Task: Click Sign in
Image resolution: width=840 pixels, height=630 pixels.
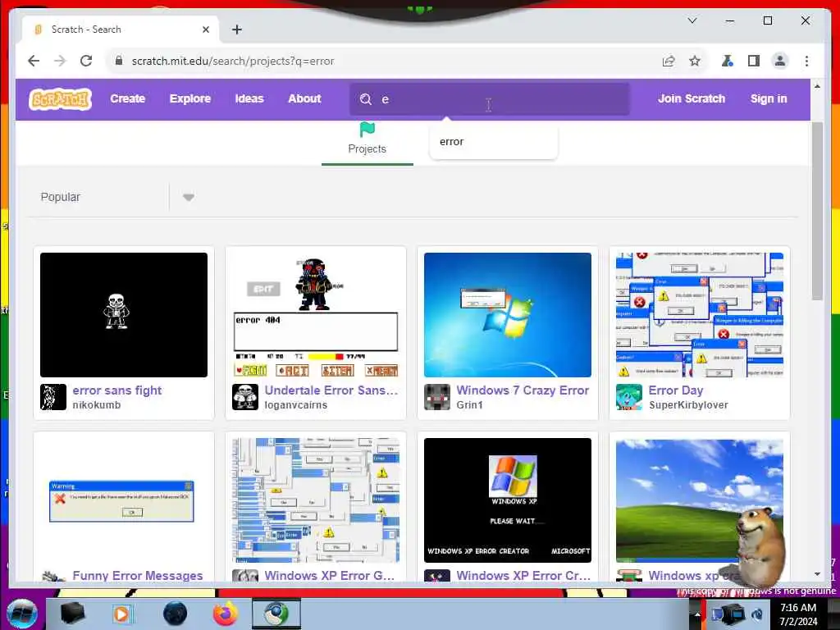Action: click(768, 98)
